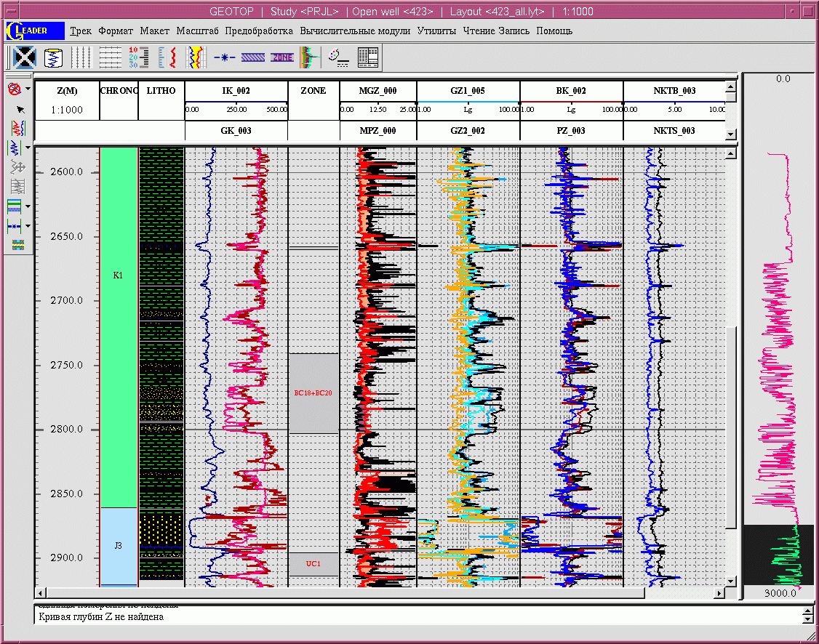Select the purple ZONE toolbar icon
Viewport: 819px width, 644px height.
point(282,57)
